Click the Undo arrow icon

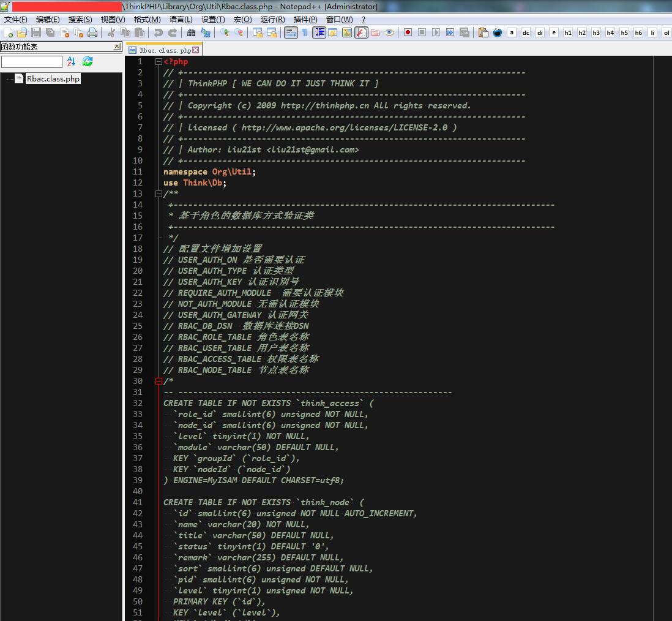point(159,32)
